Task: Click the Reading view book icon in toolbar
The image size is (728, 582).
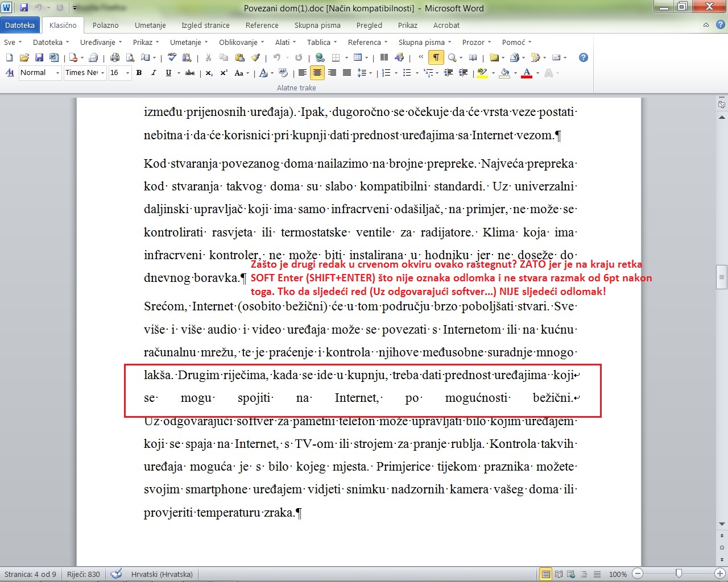Action: 473,57
